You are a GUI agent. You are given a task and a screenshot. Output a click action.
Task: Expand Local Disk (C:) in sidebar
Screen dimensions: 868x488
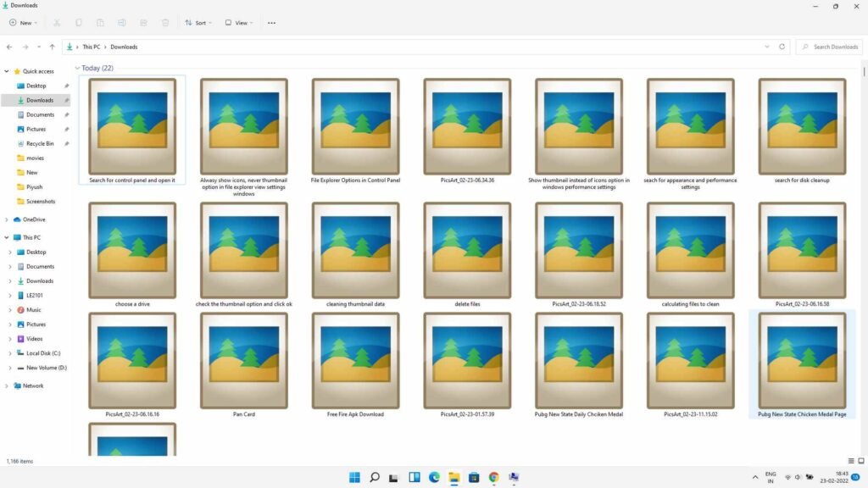coord(9,353)
